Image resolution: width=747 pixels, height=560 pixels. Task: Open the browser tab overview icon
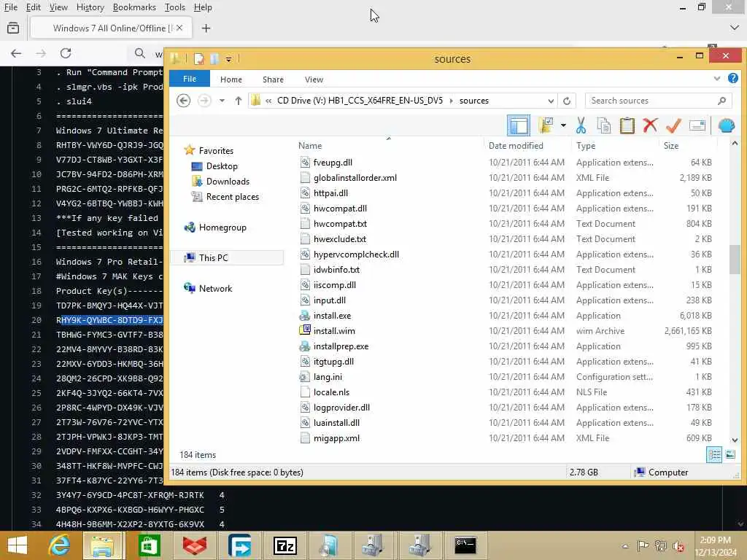point(13,28)
